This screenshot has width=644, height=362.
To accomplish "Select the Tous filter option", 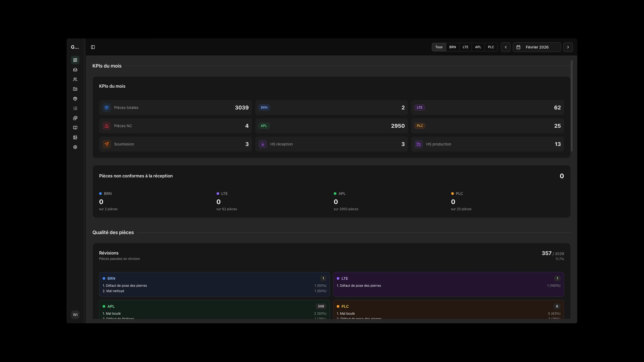I will 438,47.
